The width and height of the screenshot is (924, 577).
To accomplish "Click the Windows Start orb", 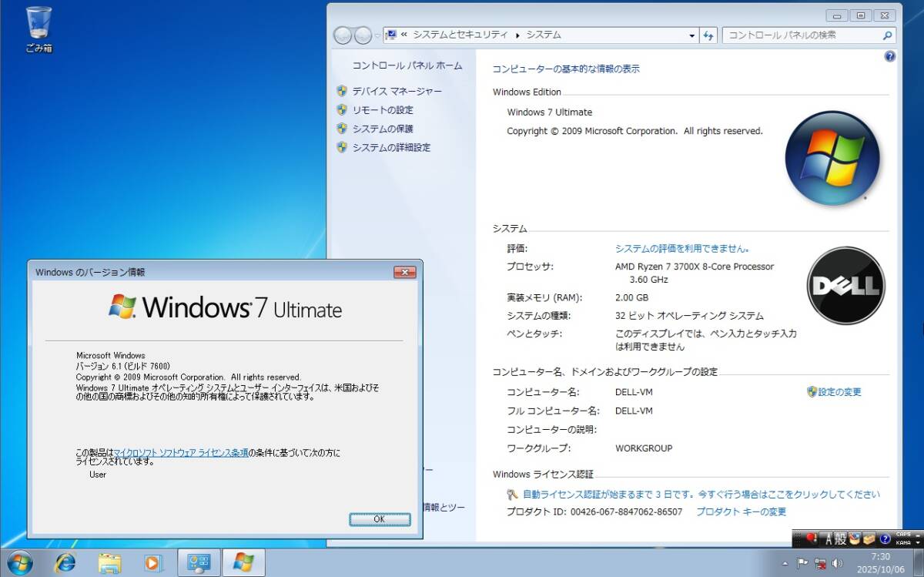I will pyautogui.click(x=19, y=562).
